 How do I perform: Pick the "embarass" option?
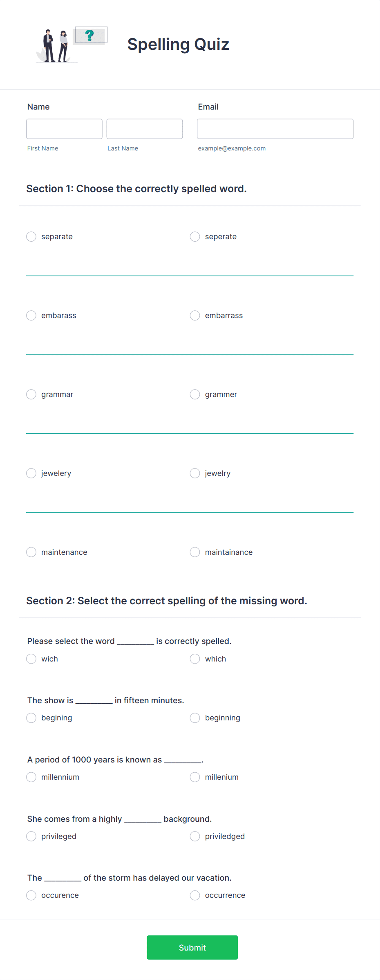(31, 315)
